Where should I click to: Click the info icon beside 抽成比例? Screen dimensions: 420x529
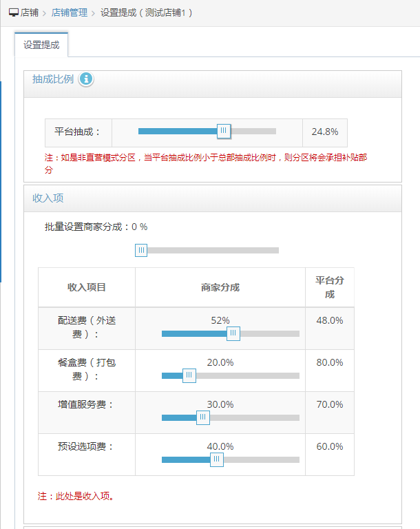(x=86, y=79)
